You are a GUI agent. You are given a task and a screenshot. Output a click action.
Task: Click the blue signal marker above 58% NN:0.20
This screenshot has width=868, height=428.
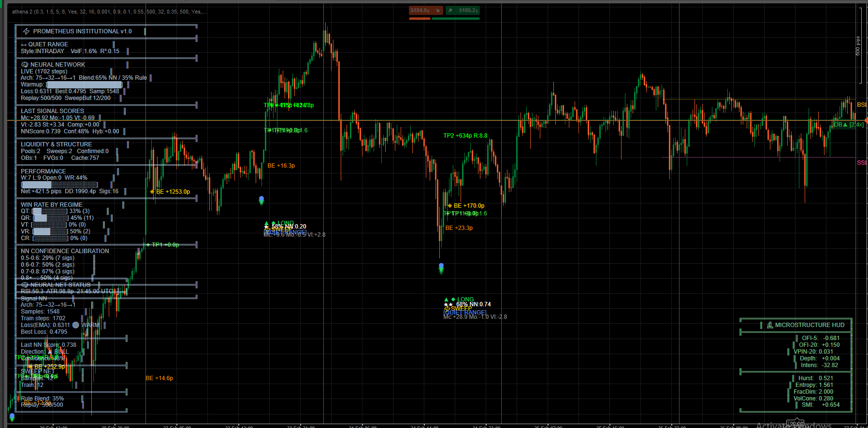click(x=261, y=199)
